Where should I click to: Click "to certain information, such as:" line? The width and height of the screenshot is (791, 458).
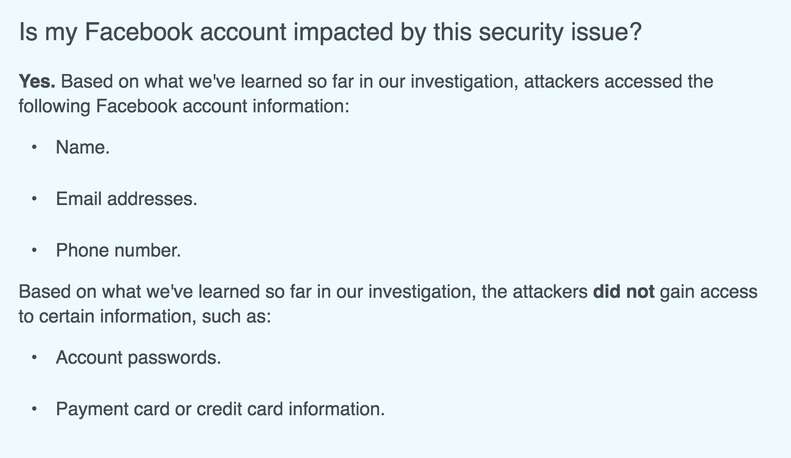pos(145,317)
